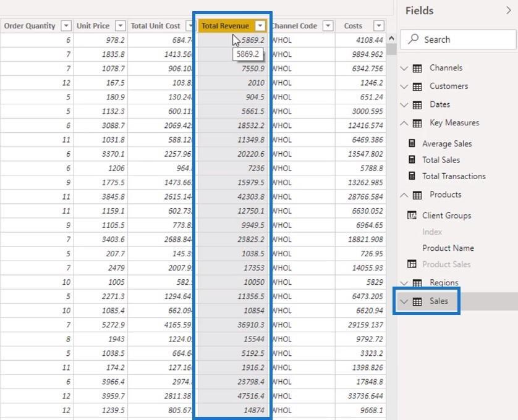Click Costs cell 33736.644
The width and height of the screenshot is (518, 420).
[360, 396]
